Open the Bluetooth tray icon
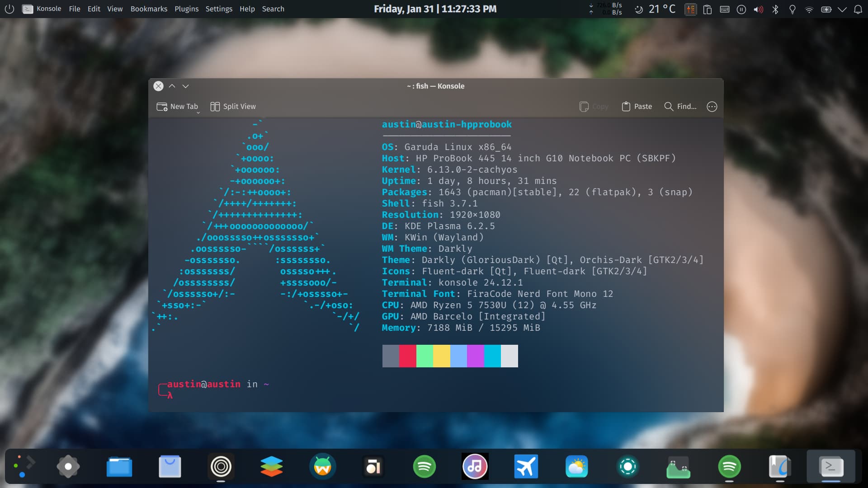Screen dimensions: 868x488 tap(775, 9)
